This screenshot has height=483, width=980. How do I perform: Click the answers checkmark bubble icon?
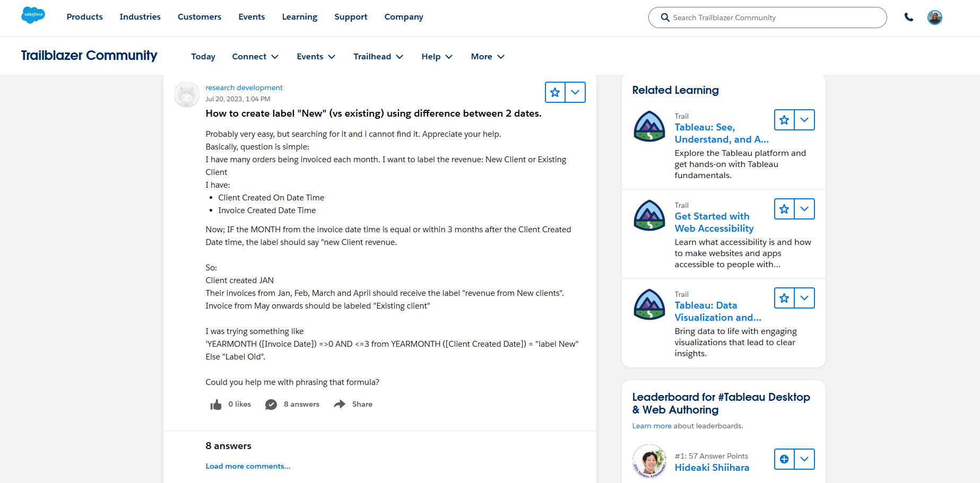[x=271, y=405]
